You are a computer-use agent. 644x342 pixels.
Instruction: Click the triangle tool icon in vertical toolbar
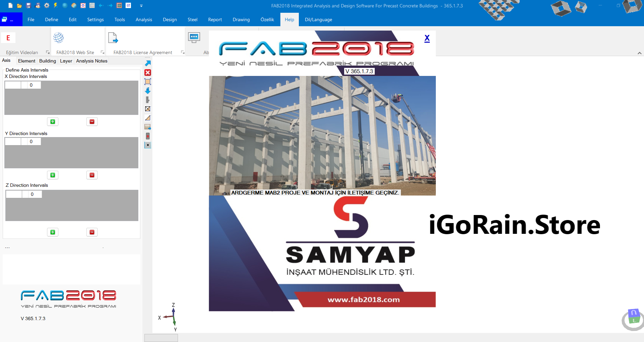(x=148, y=118)
